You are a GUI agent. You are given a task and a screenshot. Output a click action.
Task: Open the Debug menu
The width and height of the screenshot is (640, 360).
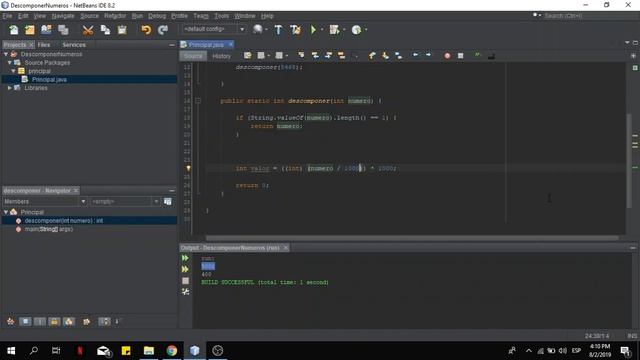pyautogui.click(x=157, y=16)
